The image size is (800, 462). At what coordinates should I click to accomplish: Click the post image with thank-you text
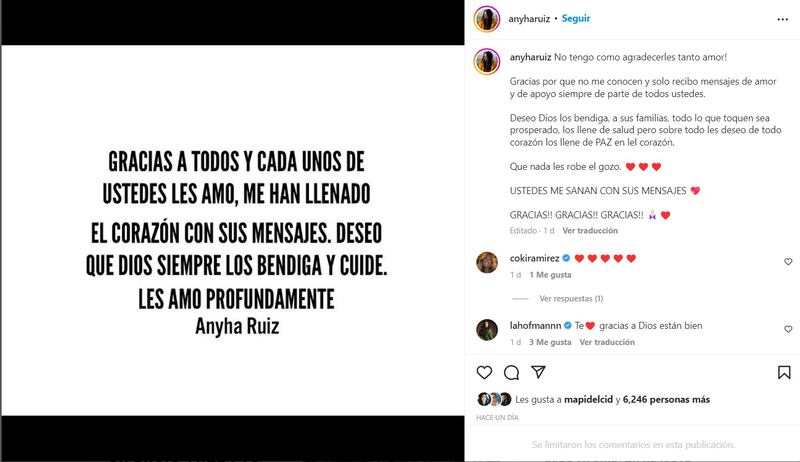point(233,230)
